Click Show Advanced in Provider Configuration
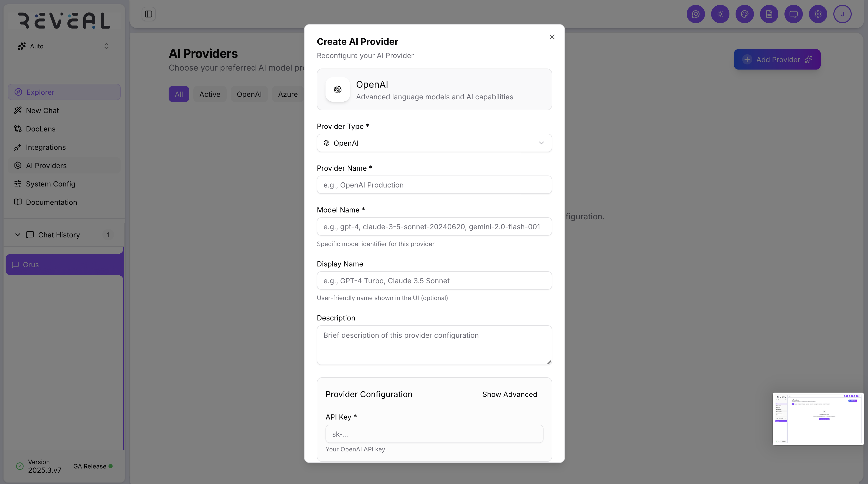The width and height of the screenshot is (868, 484). [509, 394]
